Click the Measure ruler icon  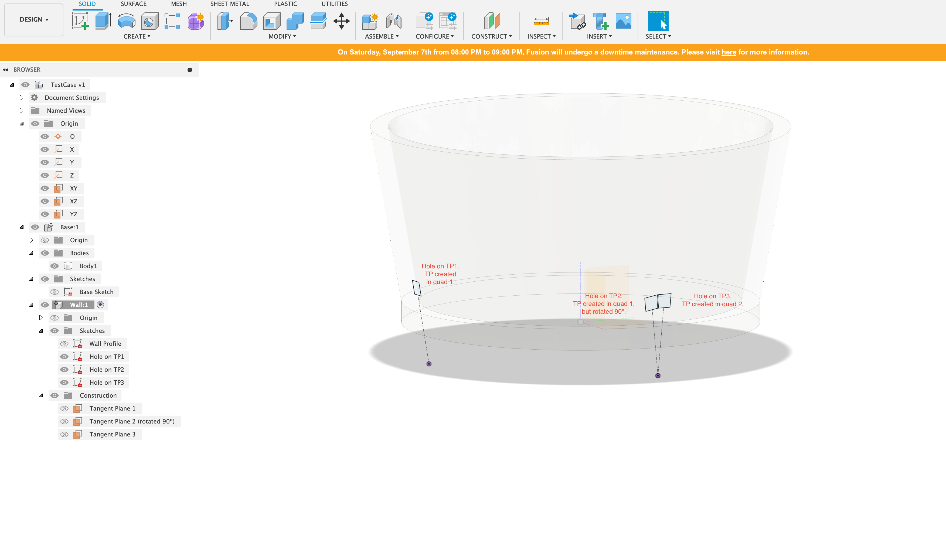(x=541, y=21)
